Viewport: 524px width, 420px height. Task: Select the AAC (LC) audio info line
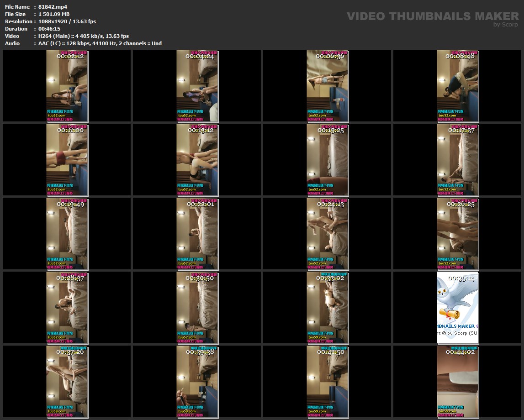[100, 43]
